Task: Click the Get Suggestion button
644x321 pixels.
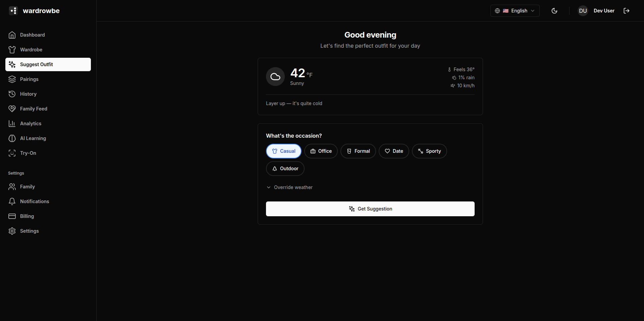Action: pos(370,209)
